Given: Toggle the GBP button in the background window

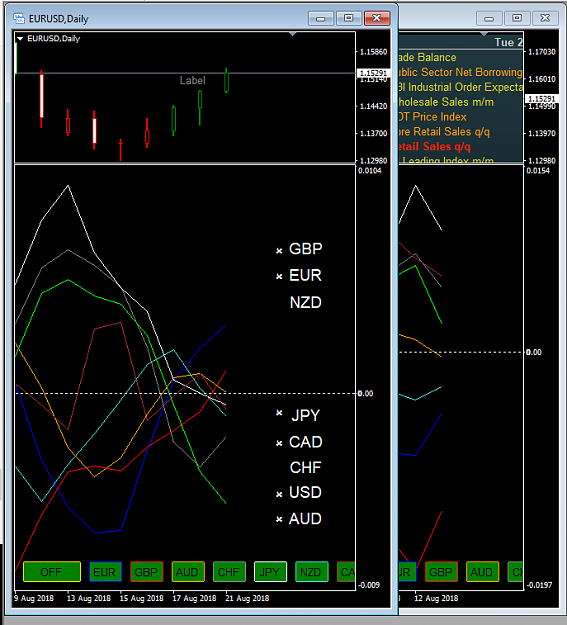Looking at the screenshot, I should coord(441,572).
